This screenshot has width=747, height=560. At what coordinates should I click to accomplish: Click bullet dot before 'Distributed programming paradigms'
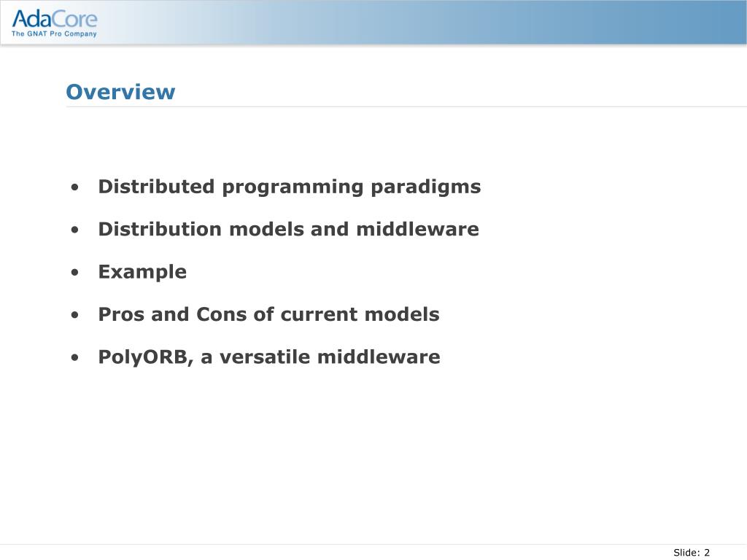[75, 187]
